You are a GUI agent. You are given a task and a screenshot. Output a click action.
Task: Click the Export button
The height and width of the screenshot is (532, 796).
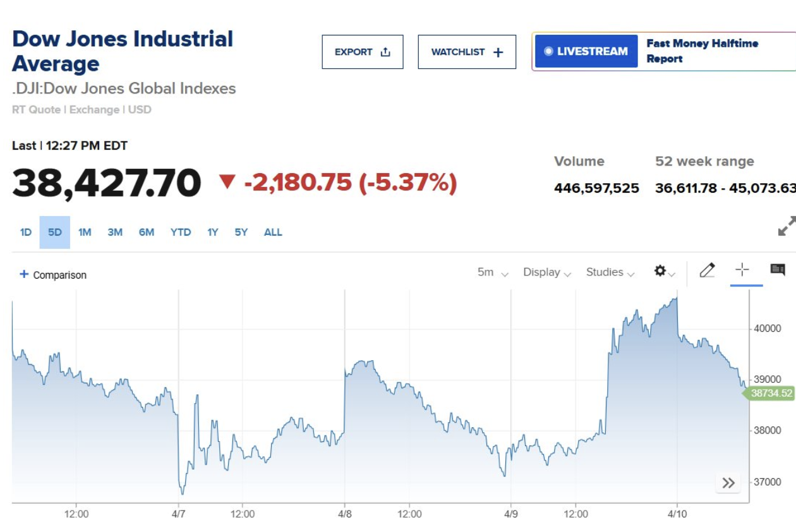tap(363, 52)
